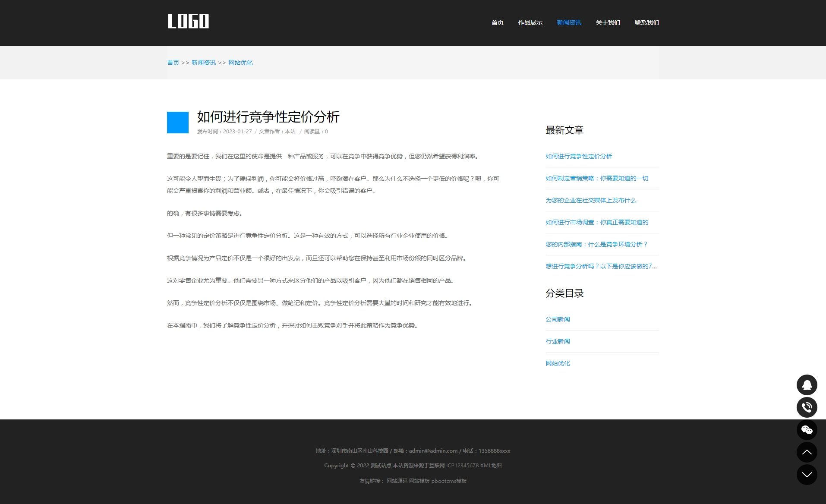Click the phone contact floating icon
This screenshot has height=504, width=826.
pos(807,407)
